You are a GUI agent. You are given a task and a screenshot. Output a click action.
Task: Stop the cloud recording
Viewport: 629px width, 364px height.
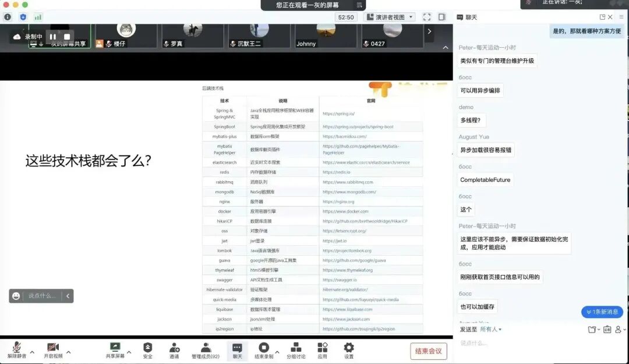tap(67, 37)
